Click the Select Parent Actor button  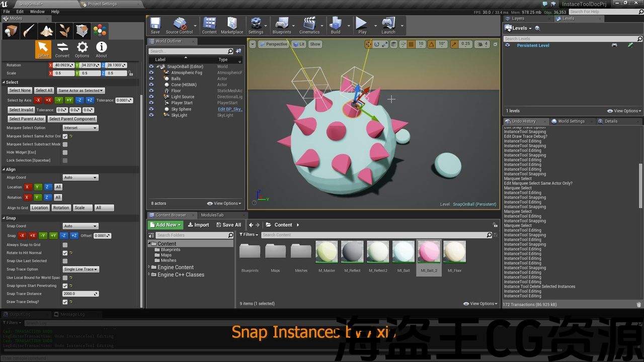(x=27, y=119)
